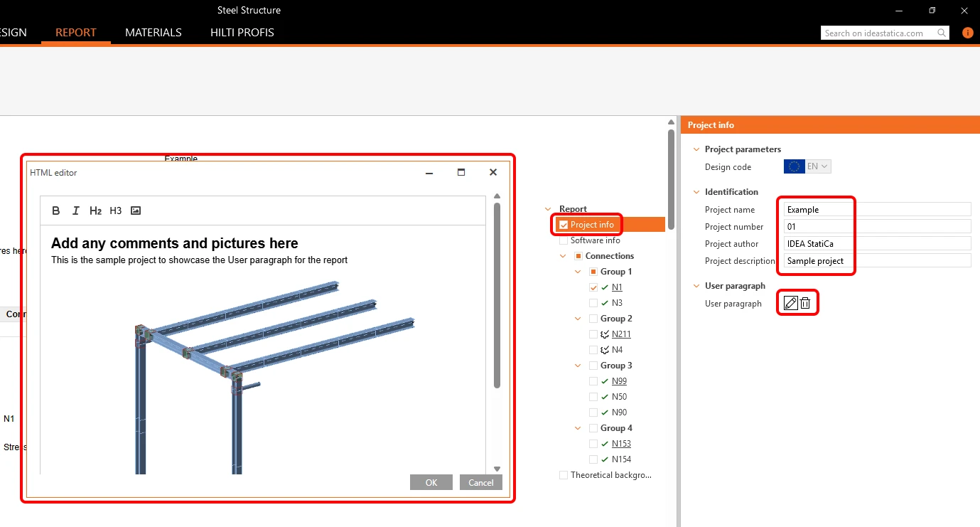980x527 pixels.
Task: Switch to the MATERIALS tab
Action: pyautogui.click(x=154, y=33)
